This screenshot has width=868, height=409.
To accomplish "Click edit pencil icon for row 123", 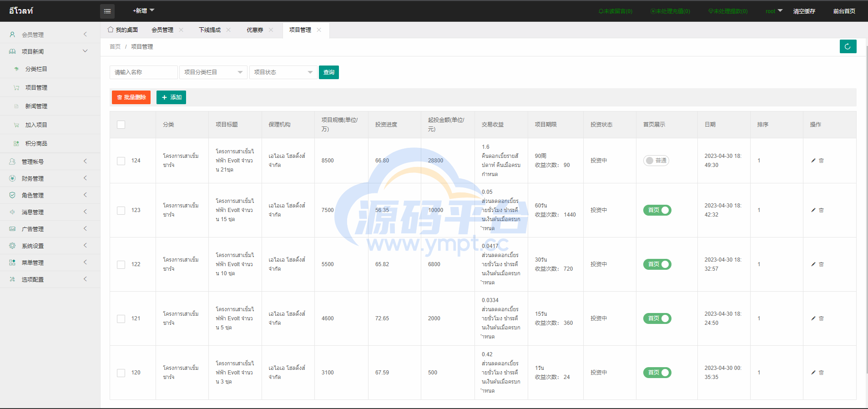I will click(813, 210).
